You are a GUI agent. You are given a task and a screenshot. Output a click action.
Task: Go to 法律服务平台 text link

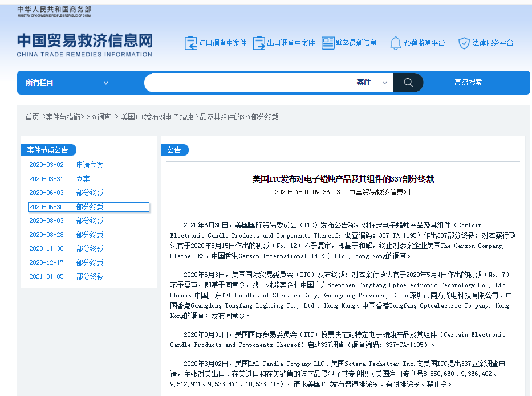[x=493, y=43]
